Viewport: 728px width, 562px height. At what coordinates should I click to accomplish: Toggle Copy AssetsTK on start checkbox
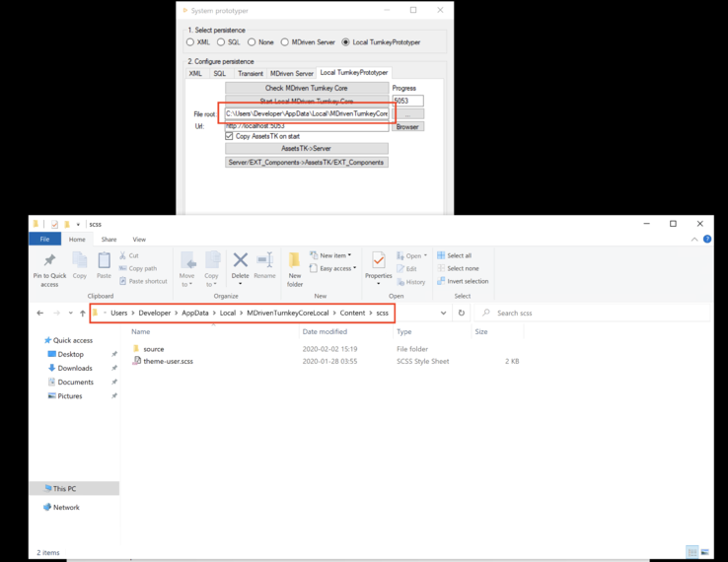tap(230, 136)
